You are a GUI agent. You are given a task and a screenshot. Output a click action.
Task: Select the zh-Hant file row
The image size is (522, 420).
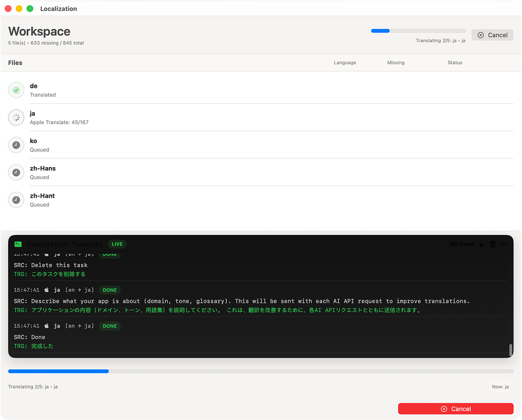coord(261,200)
